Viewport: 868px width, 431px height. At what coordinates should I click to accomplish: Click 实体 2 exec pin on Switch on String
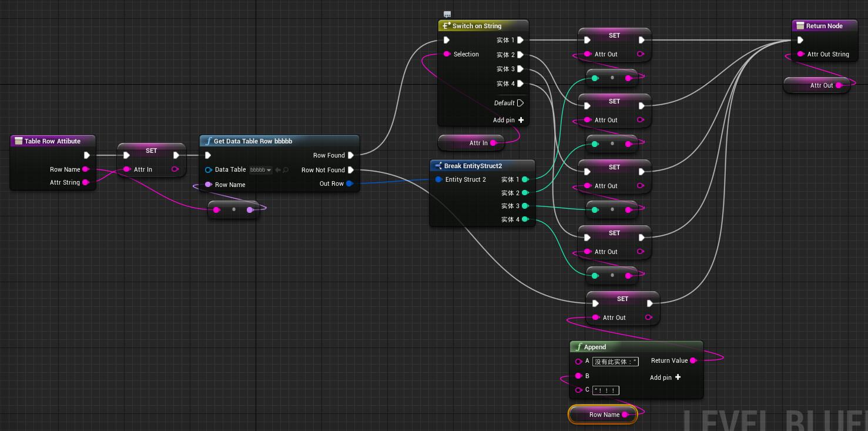(x=520, y=55)
